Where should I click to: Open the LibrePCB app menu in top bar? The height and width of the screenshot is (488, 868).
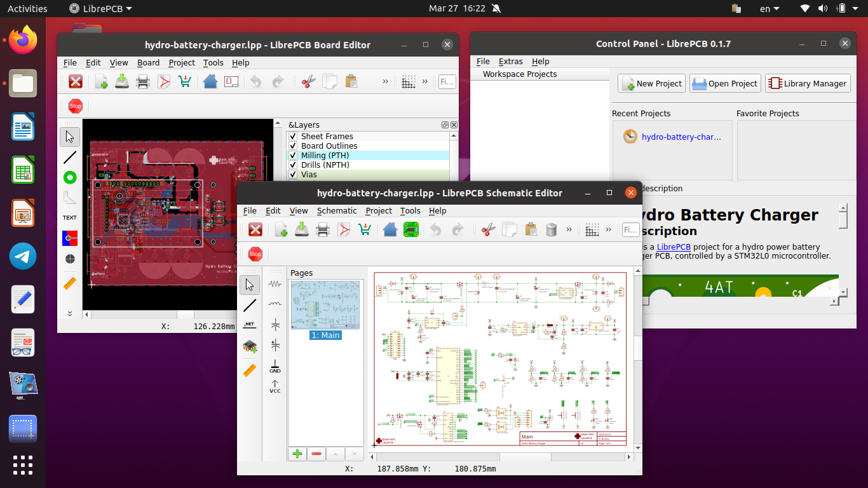(100, 8)
